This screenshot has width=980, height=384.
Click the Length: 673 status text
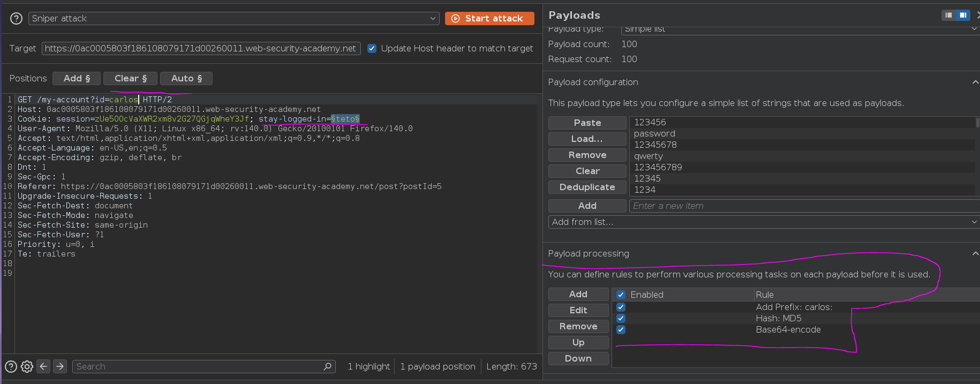(511, 366)
